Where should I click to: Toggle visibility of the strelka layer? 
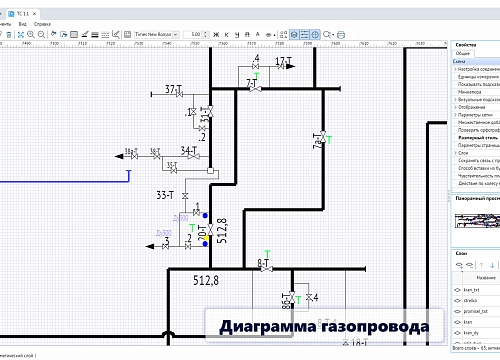tap(457, 301)
